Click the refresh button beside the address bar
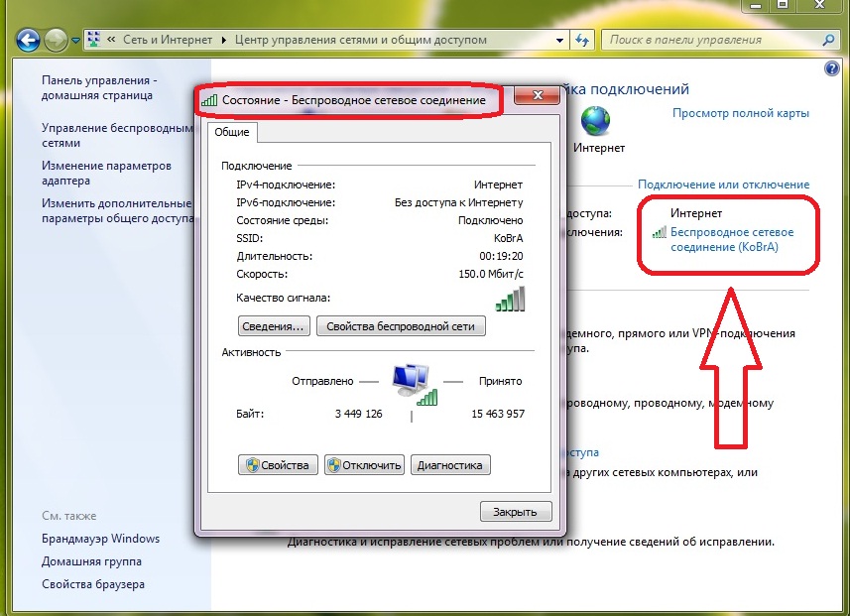Screen dimensions: 850x616 coord(583,40)
